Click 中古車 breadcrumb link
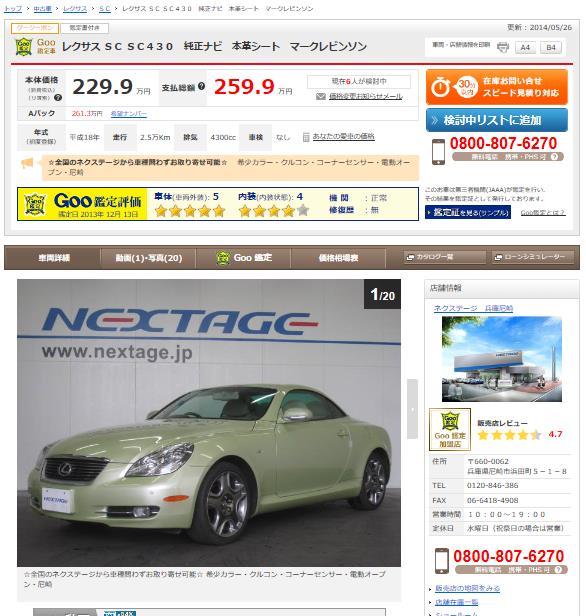The height and width of the screenshot is (616, 586). [x=42, y=9]
